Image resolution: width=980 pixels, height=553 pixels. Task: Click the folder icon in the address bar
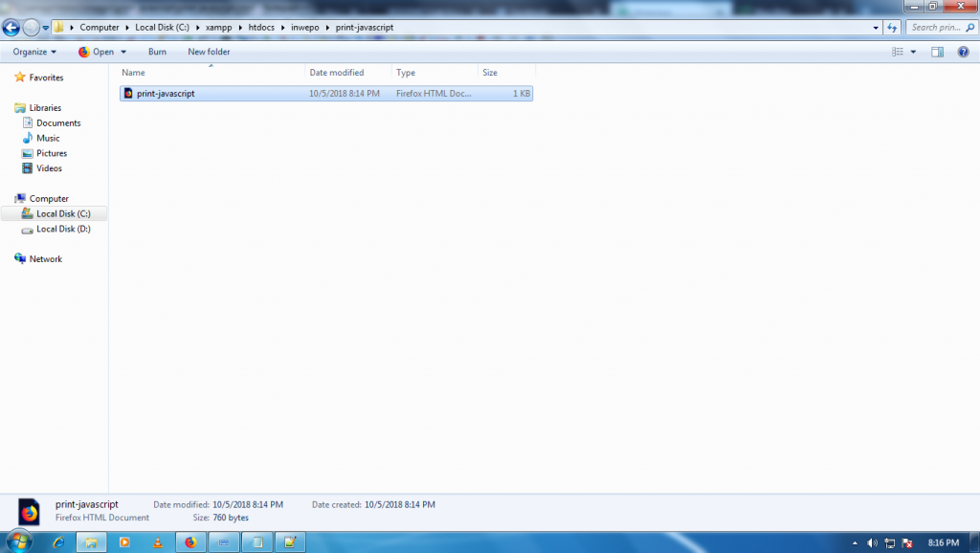[58, 28]
